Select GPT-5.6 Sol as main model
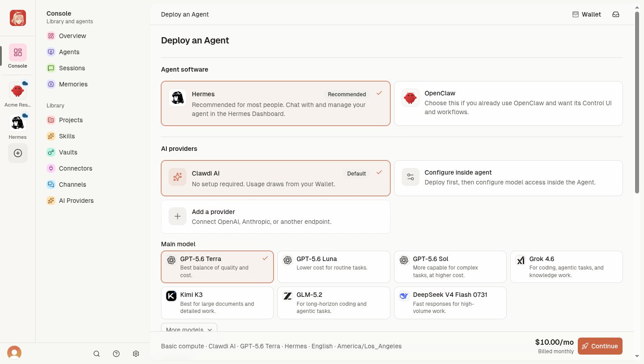This screenshot has width=644, height=364. pyautogui.click(x=450, y=267)
